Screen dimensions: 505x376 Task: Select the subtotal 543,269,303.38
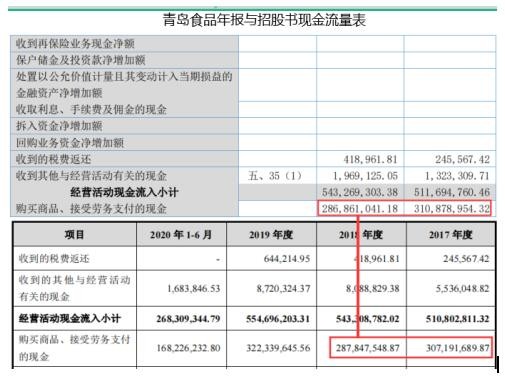point(360,192)
